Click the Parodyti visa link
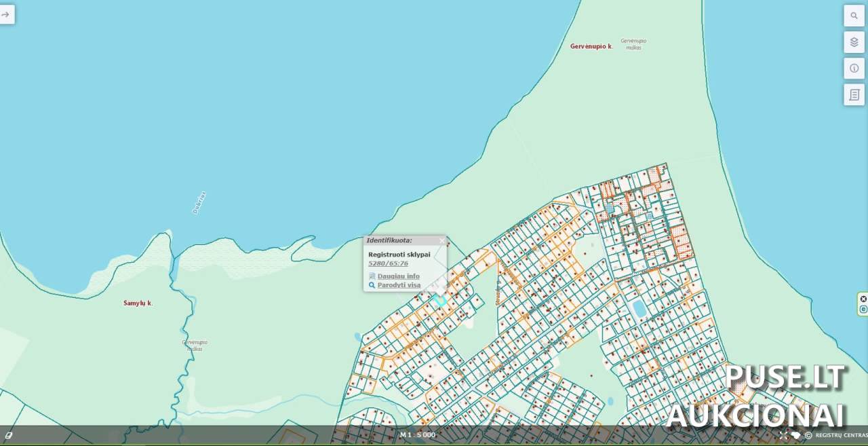The height and width of the screenshot is (446, 868). coord(399,285)
